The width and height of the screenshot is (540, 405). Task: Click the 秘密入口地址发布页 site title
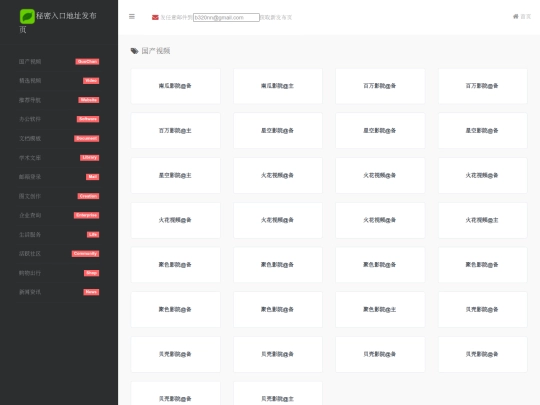tap(58, 22)
